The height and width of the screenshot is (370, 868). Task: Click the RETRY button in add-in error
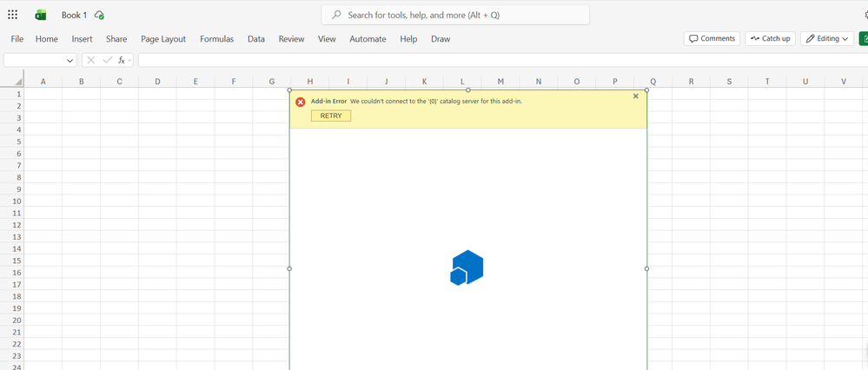[x=331, y=116]
